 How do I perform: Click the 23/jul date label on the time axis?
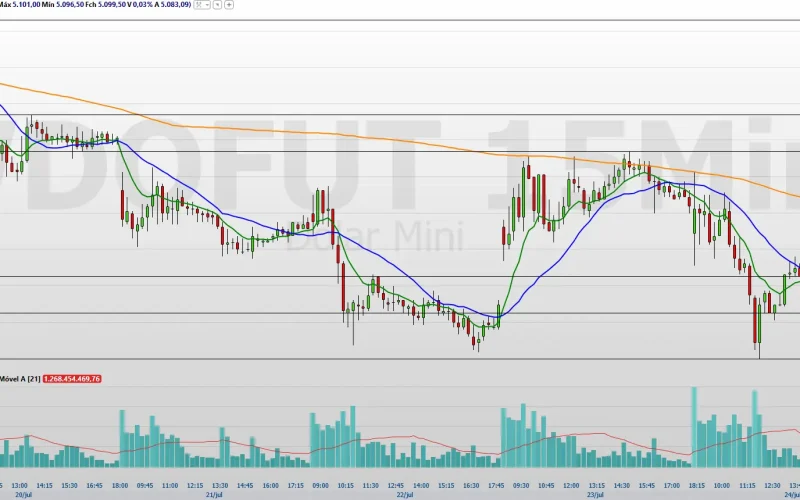595,494
